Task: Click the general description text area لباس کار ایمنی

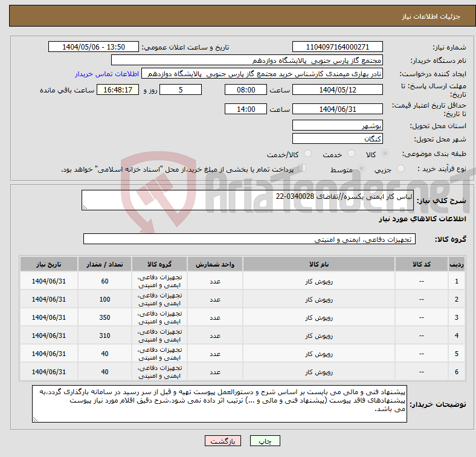Action: 248,200
